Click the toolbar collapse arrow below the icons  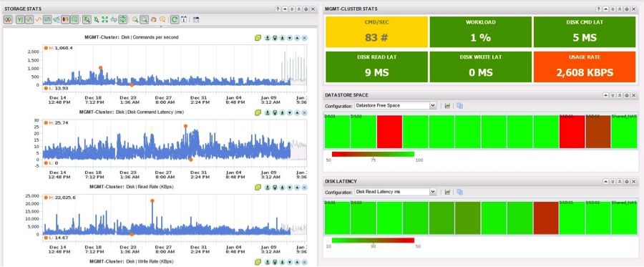tap(160, 26)
